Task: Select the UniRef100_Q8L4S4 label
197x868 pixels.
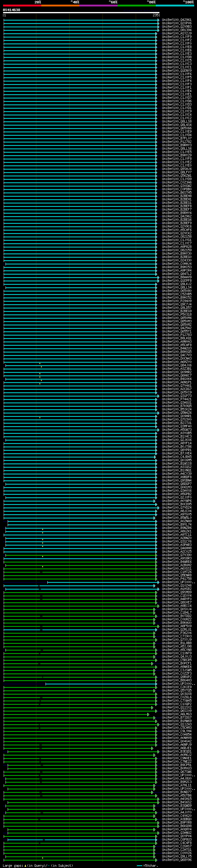Action: click(176, 125)
